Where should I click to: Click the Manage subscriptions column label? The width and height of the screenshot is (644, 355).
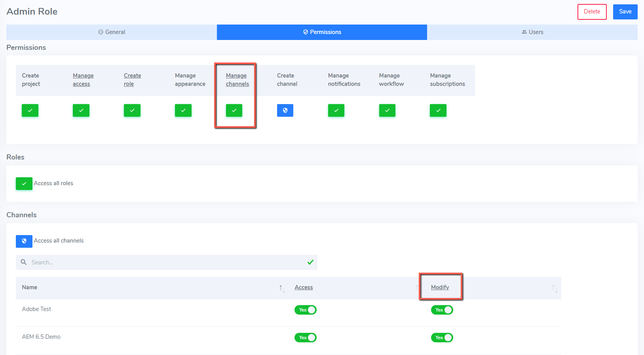click(x=447, y=80)
